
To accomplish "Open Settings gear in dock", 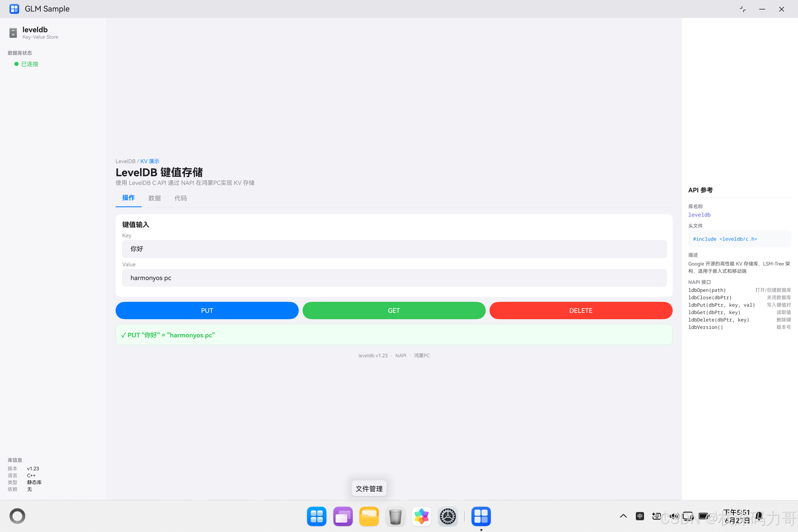I will (448, 516).
